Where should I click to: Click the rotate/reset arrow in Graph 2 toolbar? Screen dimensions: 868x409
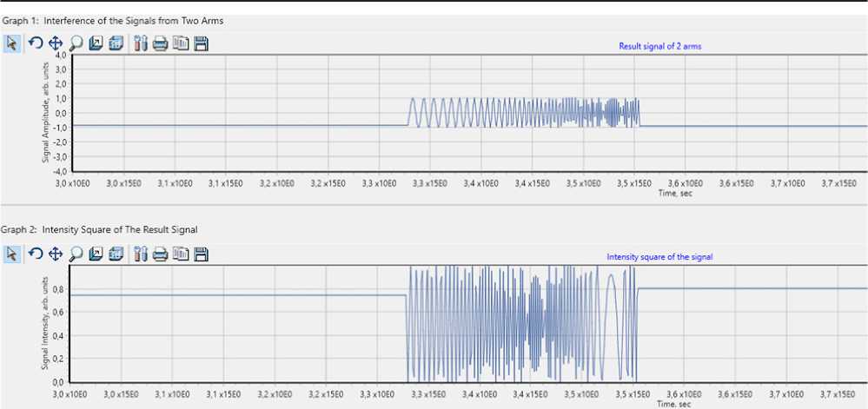(x=35, y=254)
